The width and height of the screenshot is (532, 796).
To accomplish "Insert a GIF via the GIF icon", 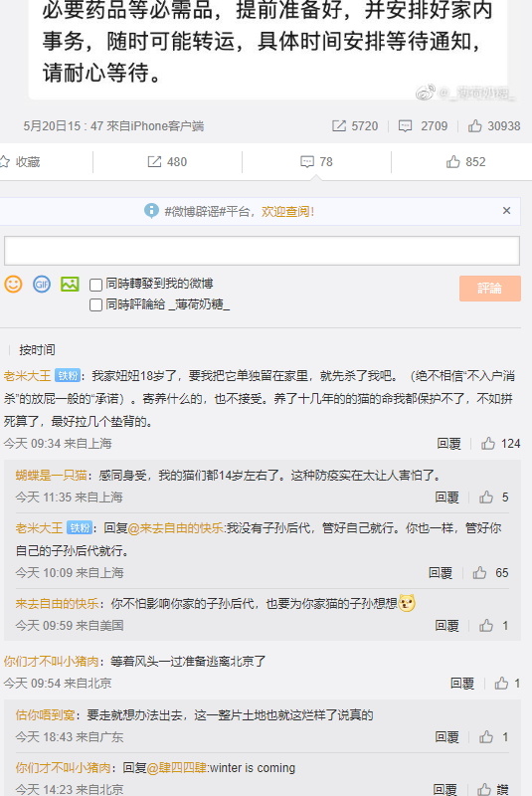I will (x=42, y=284).
